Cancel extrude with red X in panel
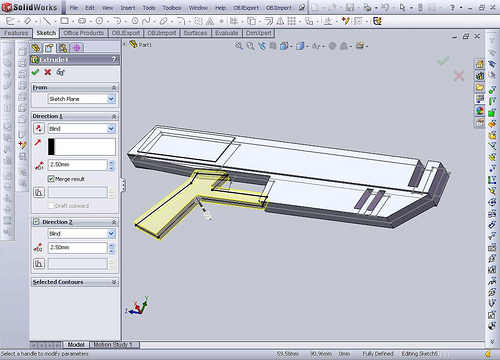Image resolution: width=500 pixels, height=360 pixels. click(x=48, y=72)
